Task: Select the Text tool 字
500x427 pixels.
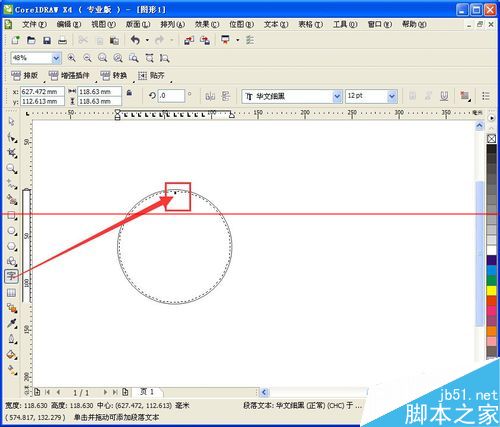Action: point(11,276)
